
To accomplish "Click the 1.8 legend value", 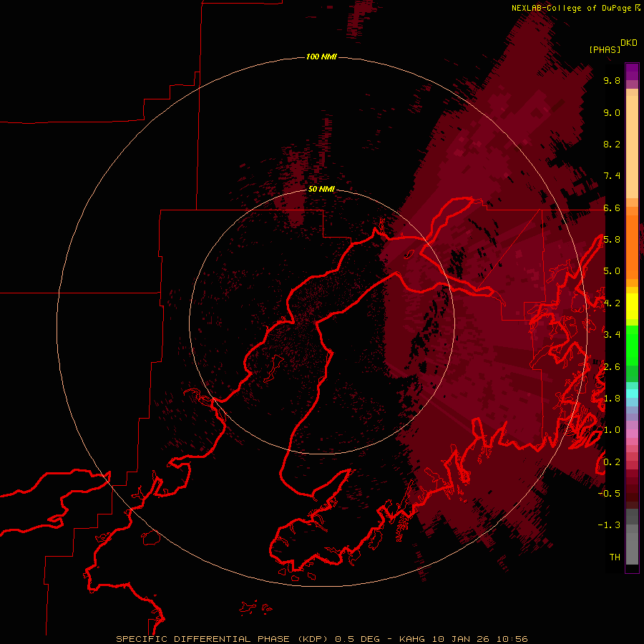I will 612,399.
